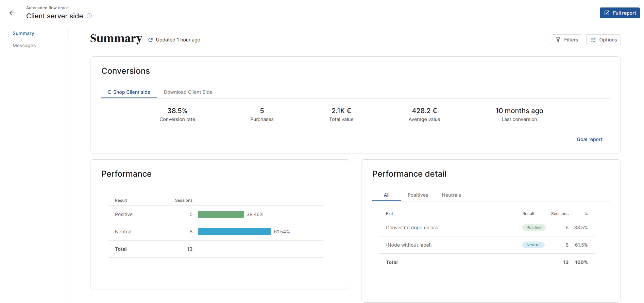644x303 pixels.
Task: Click the Neutral result badge
Action: coord(533,245)
